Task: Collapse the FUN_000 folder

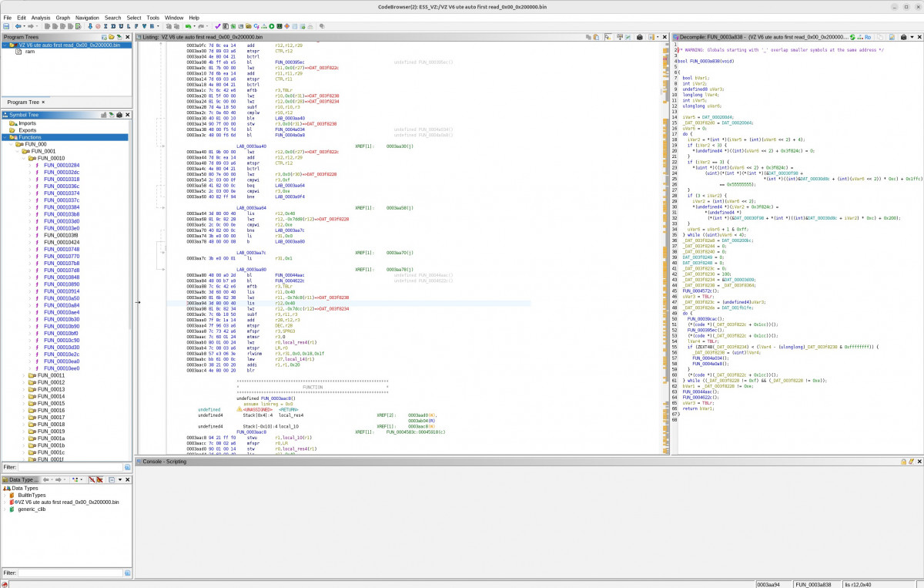Action: click(10, 144)
